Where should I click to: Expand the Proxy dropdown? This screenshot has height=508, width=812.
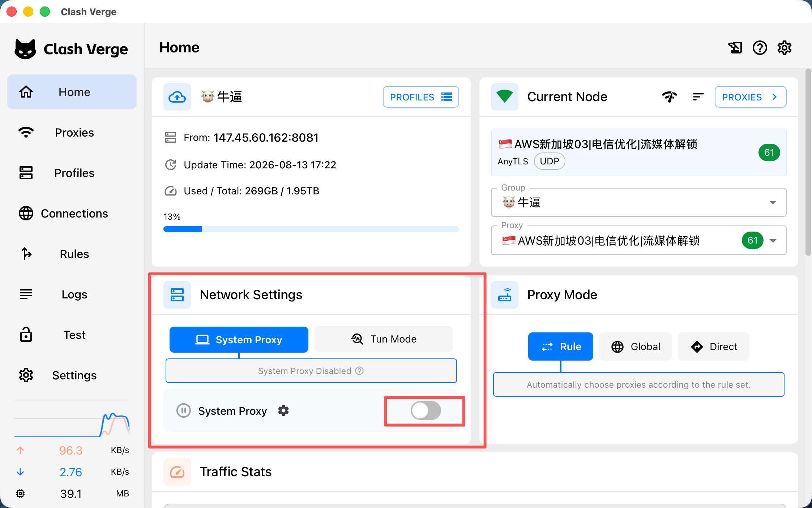(639, 240)
